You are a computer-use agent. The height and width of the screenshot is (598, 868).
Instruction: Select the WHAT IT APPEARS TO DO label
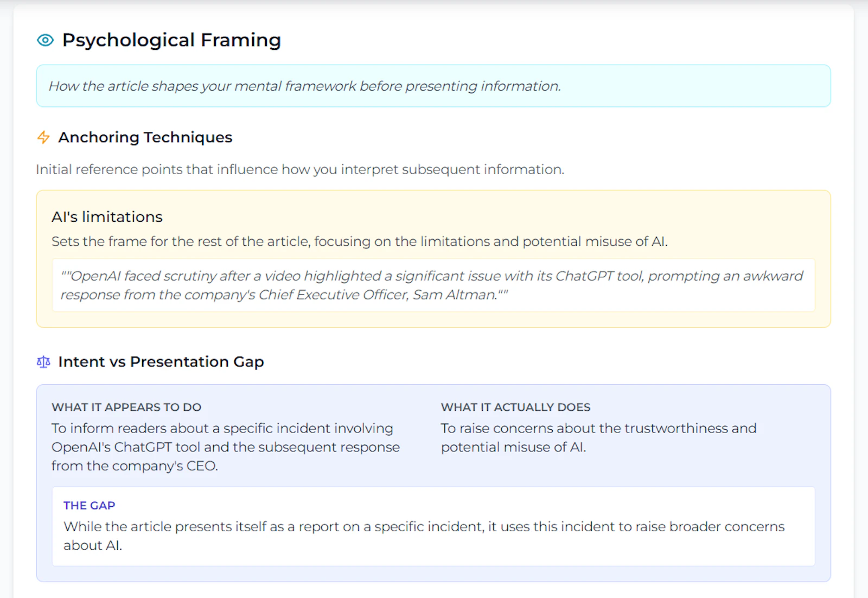tap(126, 407)
